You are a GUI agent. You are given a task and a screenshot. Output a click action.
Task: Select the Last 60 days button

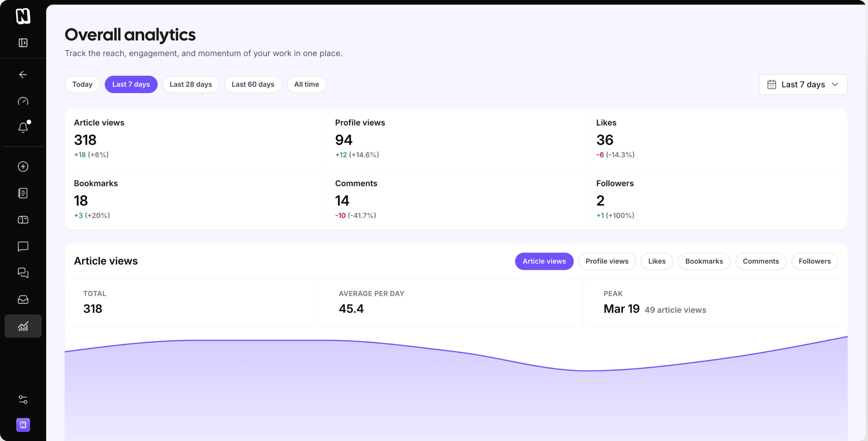pyautogui.click(x=253, y=84)
